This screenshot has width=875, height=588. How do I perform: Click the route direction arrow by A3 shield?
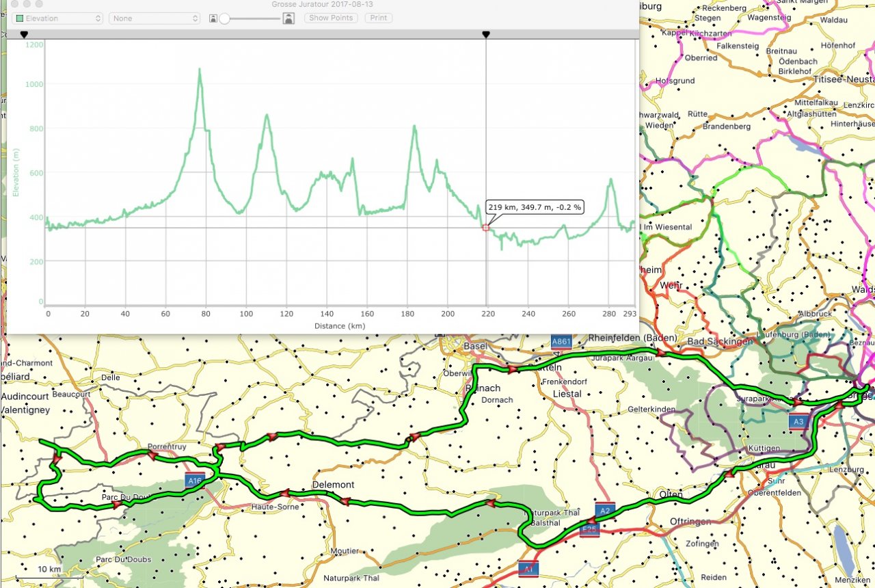pyautogui.click(x=797, y=403)
